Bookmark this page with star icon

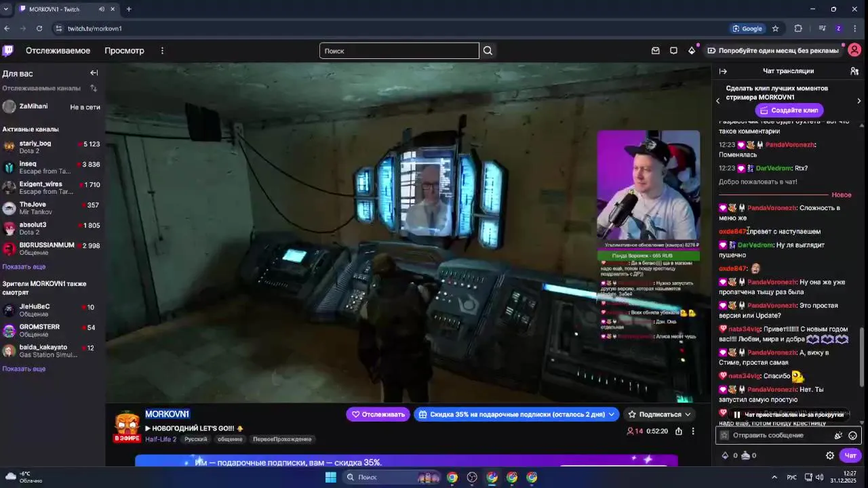(775, 28)
